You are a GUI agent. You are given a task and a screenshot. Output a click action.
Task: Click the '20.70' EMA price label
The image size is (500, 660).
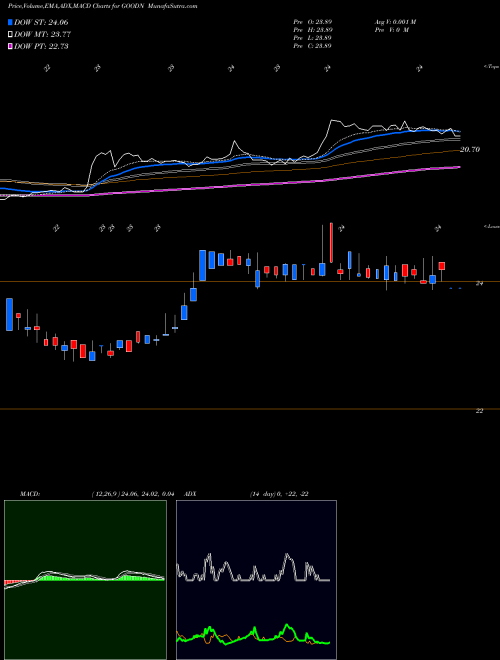tap(470, 149)
